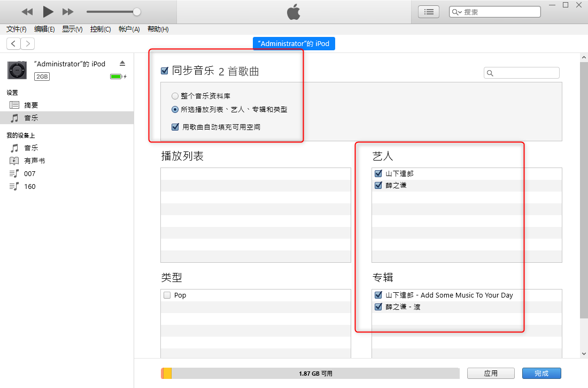Click the music note icon beside selected 音乐
Viewport: 588px width, 388px height.
point(14,118)
